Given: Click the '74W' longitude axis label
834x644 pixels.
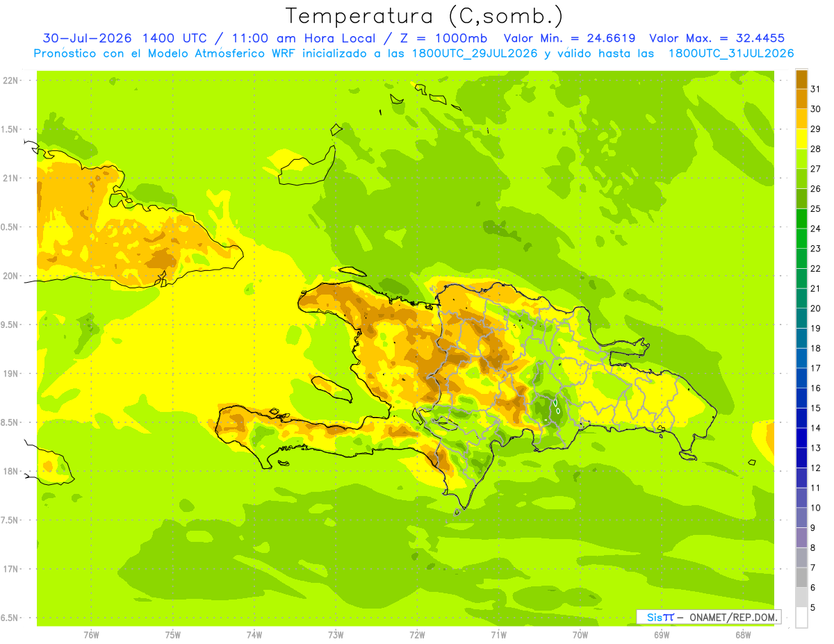Looking at the screenshot, I should [254, 635].
